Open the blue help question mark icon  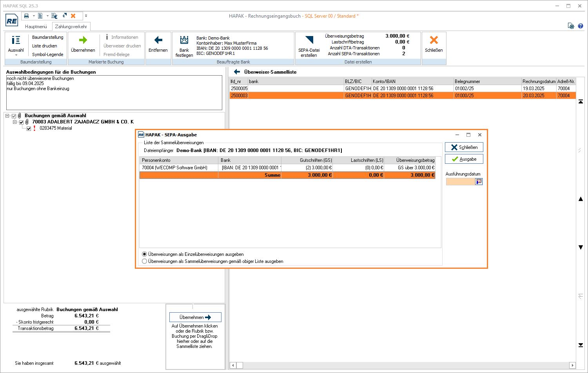(x=581, y=26)
